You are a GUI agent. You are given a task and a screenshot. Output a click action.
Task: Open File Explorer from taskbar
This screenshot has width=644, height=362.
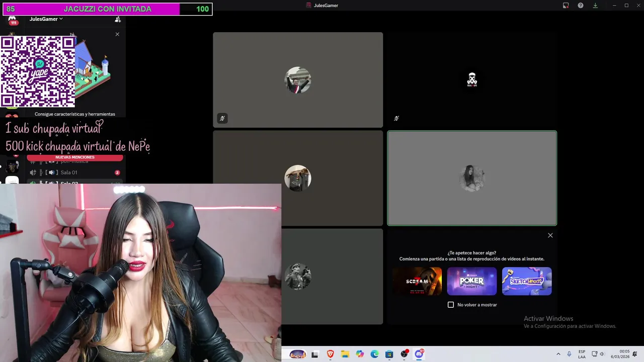click(x=345, y=354)
